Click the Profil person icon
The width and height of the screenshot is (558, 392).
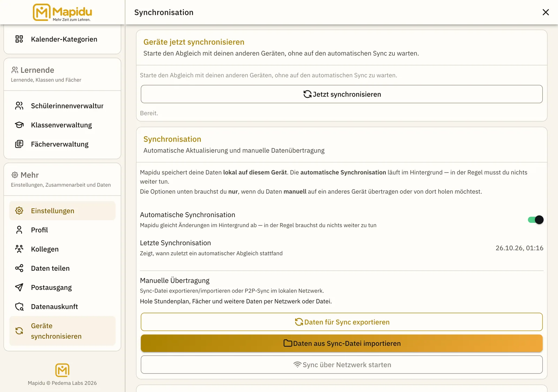click(x=19, y=230)
